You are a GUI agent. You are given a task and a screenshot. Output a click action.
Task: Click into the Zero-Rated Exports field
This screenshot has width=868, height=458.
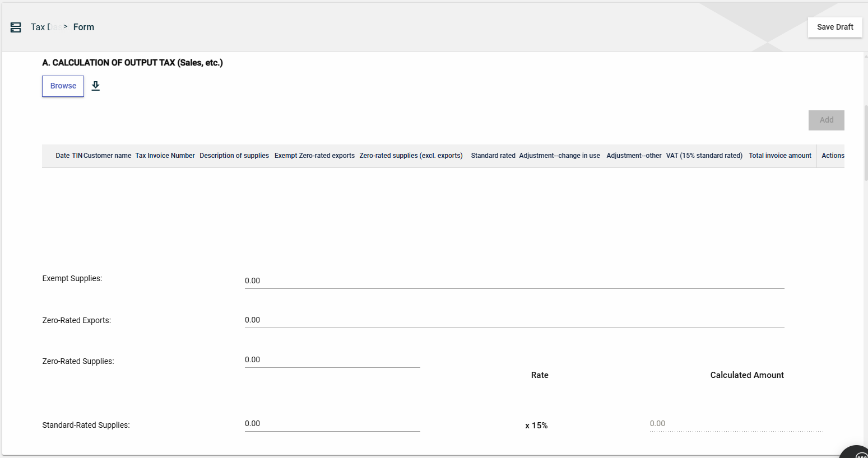pos(514,320)
